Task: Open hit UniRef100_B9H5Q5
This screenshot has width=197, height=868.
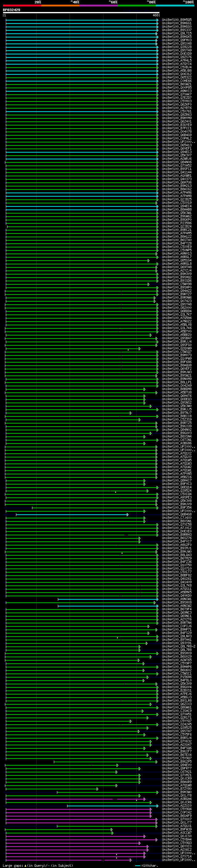Action: (x=177, y=20)
